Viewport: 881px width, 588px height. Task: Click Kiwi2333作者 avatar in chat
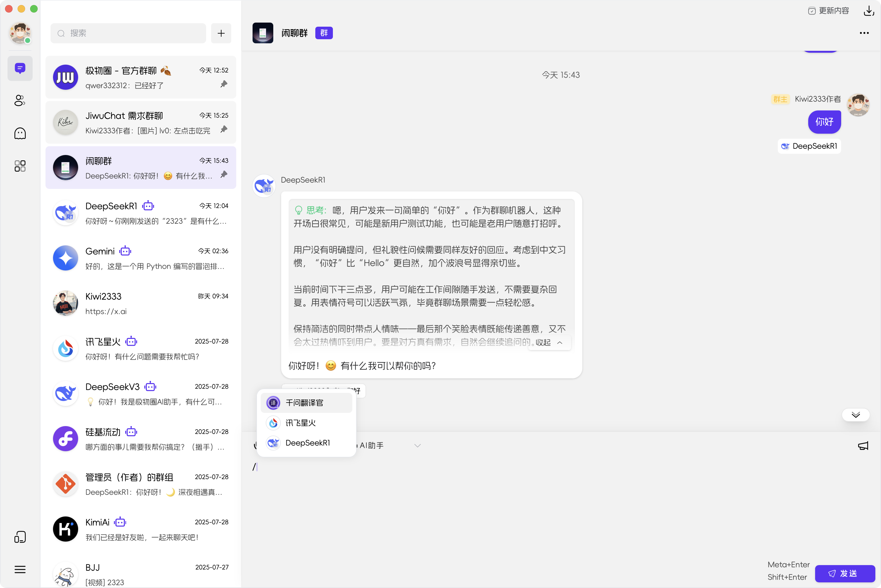(858, 104)
